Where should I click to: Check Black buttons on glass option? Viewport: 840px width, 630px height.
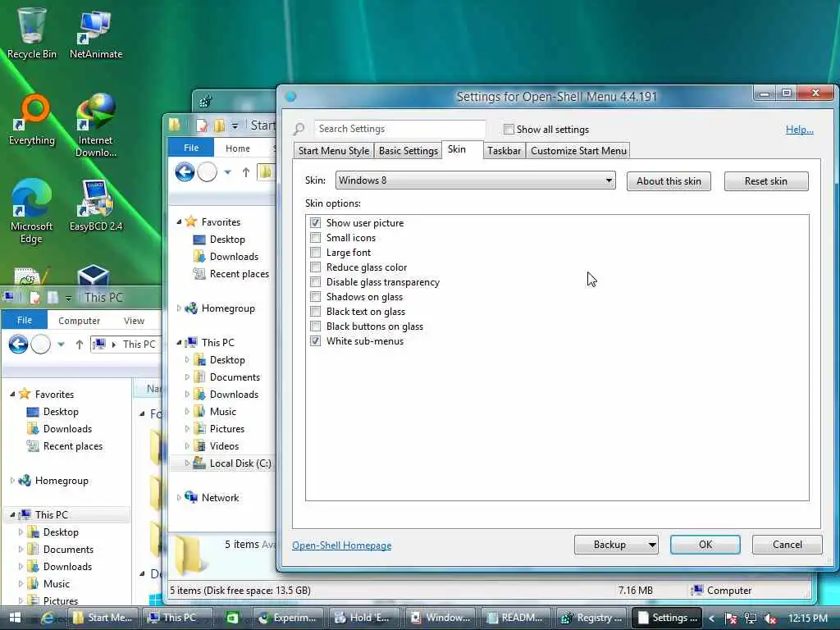click(x=316, y=326)
